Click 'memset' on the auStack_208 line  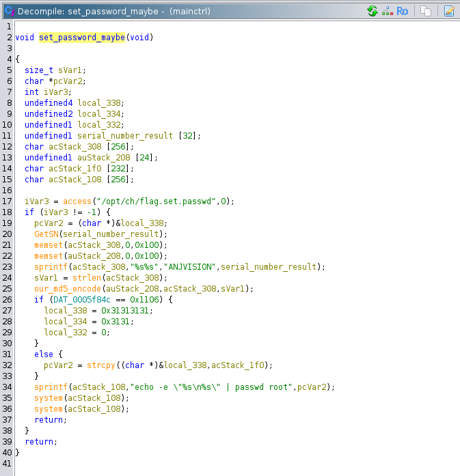tap(49, 256)
